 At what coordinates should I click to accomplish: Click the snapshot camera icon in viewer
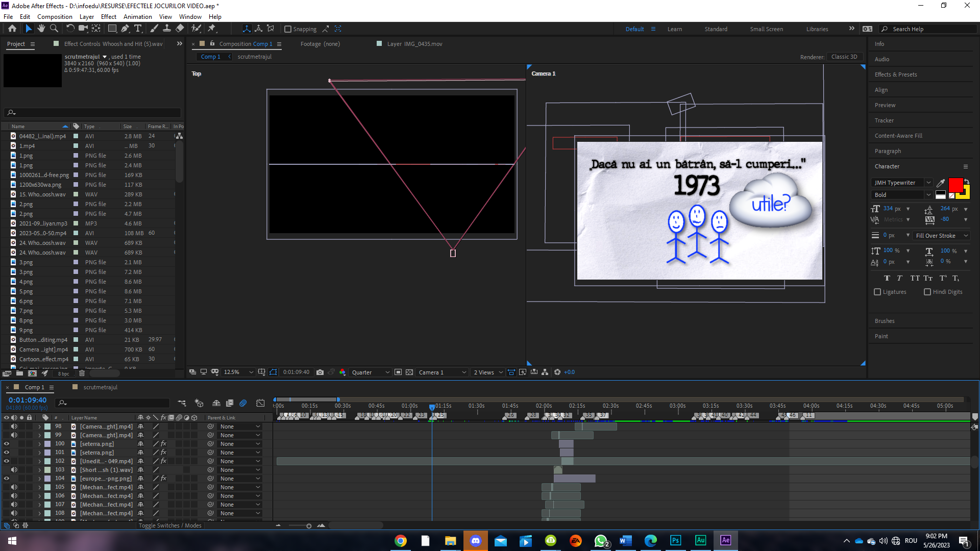click(320, 372)
